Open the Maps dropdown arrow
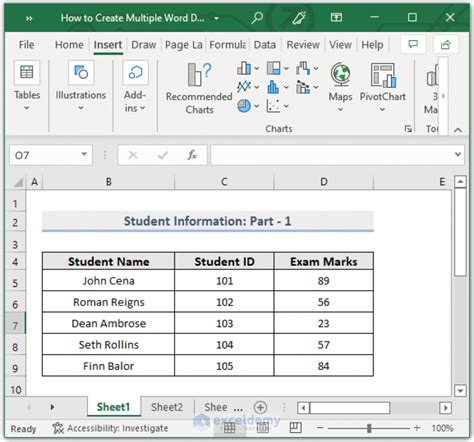The image size is (474, 442). 340,109
